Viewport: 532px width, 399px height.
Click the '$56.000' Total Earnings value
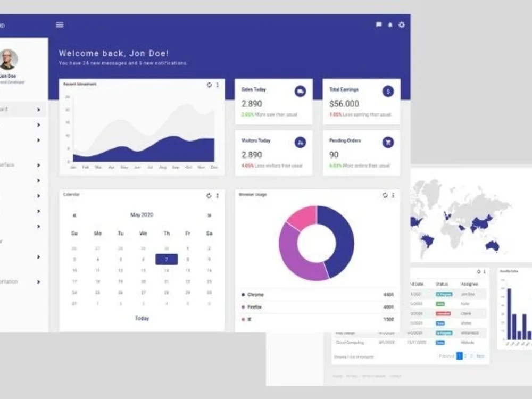[x=344, y=104]
